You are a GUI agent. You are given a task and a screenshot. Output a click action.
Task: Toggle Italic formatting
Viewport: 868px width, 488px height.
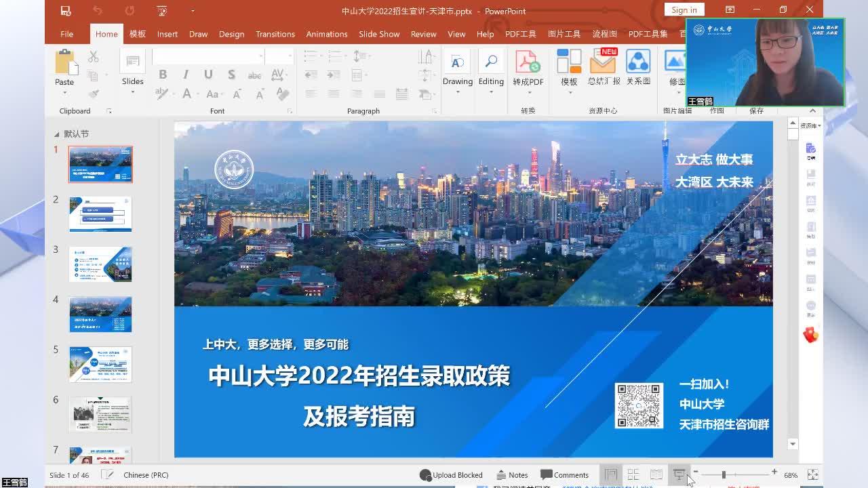185,75
